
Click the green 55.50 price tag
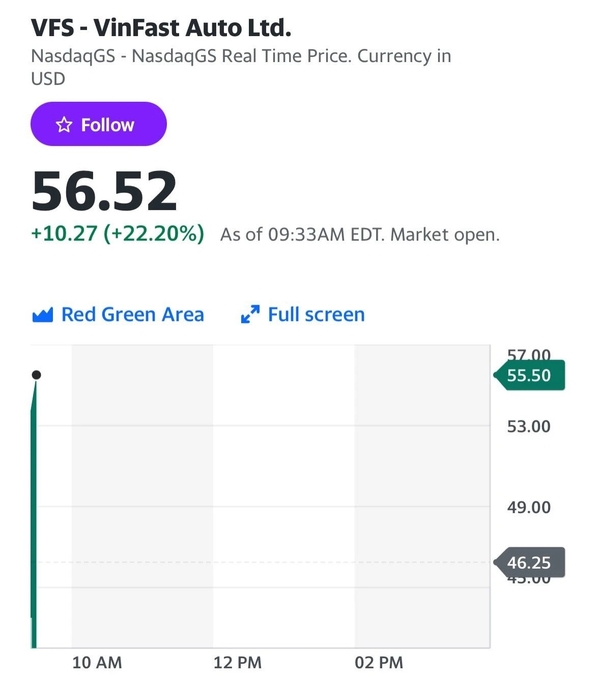[x=529, y=375]
